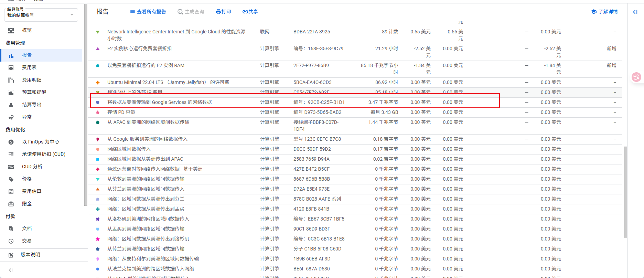Click the 结算导出 export icon
This screenshot has width=644, height=278.
pyautogui.click(x=11, y=105)
